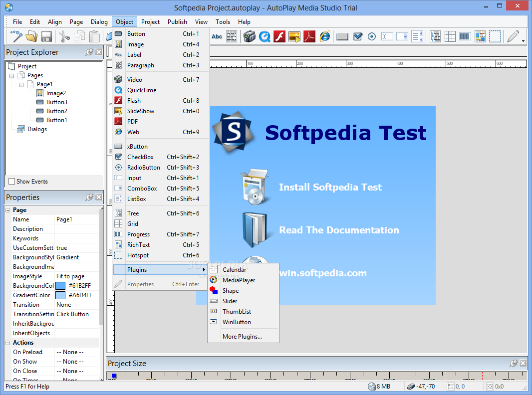Collapse the Pages tree node

tap(11, 76)
